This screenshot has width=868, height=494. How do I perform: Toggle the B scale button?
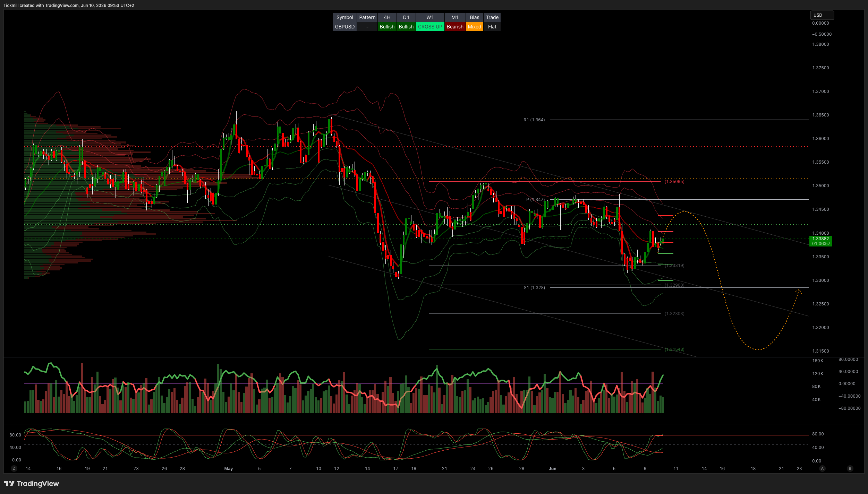point(850,468)
